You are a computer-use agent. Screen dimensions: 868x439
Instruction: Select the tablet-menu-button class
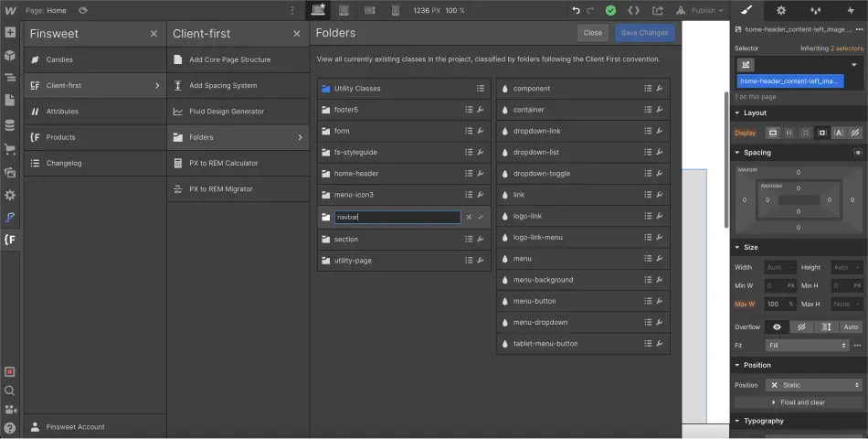point(584,344)
